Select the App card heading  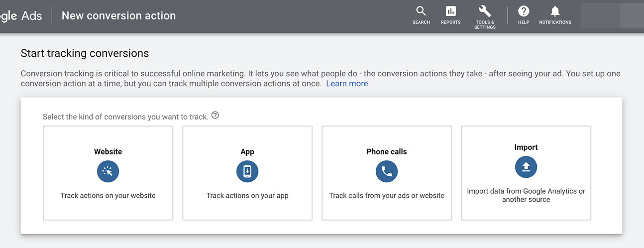click(x=247, y=151)
